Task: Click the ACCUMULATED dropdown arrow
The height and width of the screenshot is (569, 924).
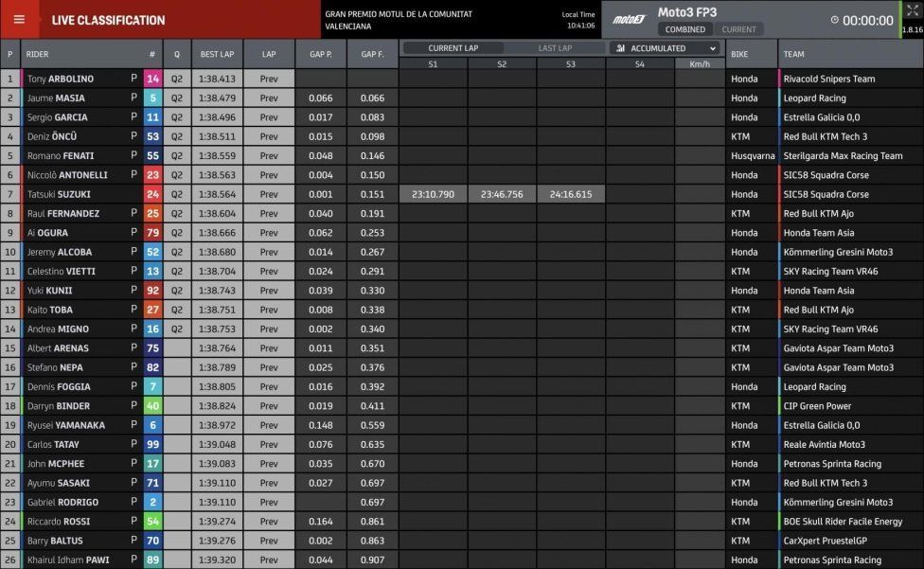Action: point(713,48)
